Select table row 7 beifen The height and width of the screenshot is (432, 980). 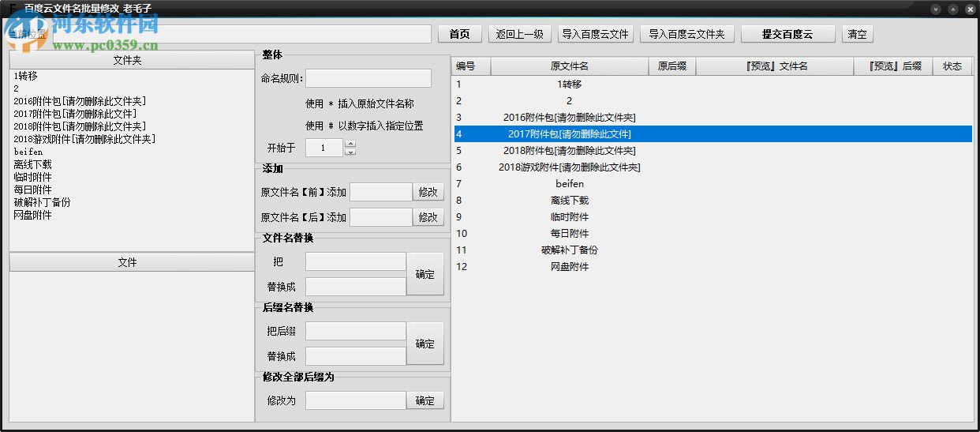(x=713, y=184)
